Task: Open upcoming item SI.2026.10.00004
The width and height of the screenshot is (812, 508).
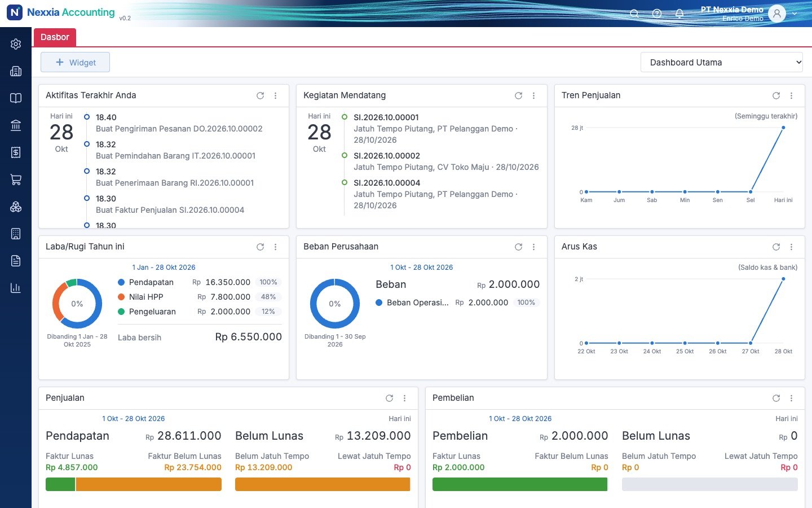Action: [387, 183]
